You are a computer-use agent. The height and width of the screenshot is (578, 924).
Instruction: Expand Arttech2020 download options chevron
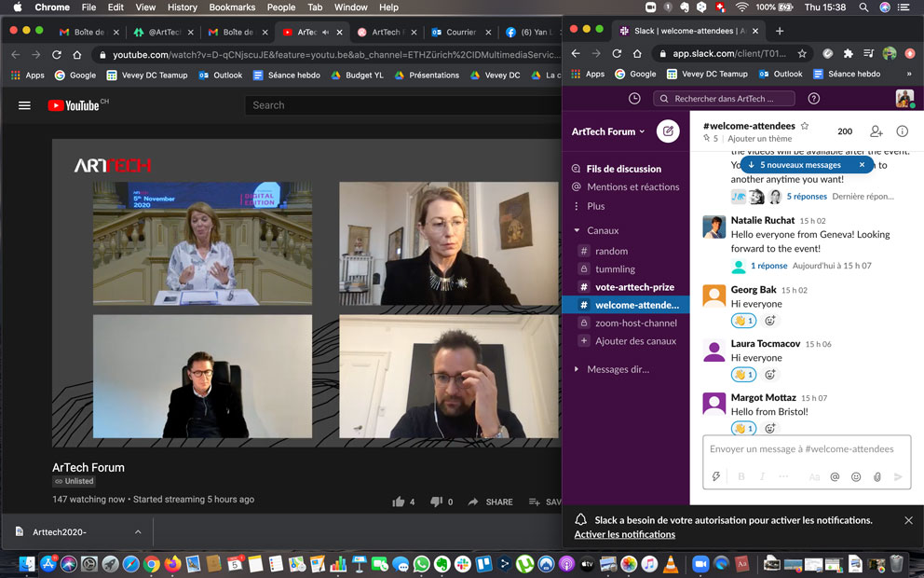[x=138, y=532]
